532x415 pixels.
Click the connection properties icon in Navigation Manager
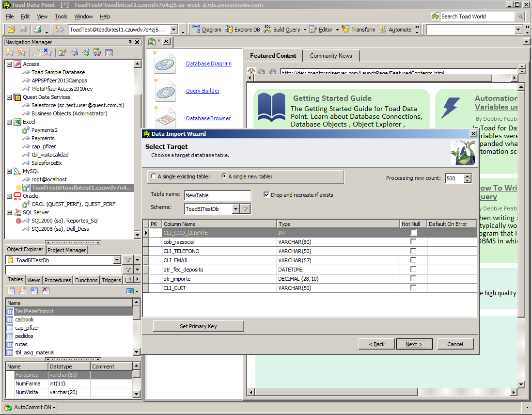click(x=62, y=53)
